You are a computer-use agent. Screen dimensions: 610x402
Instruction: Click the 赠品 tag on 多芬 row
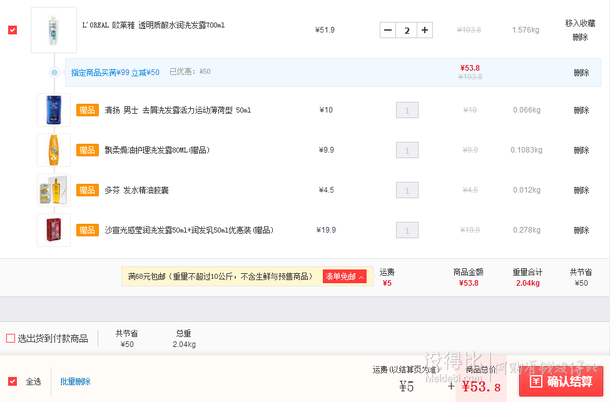87,190
